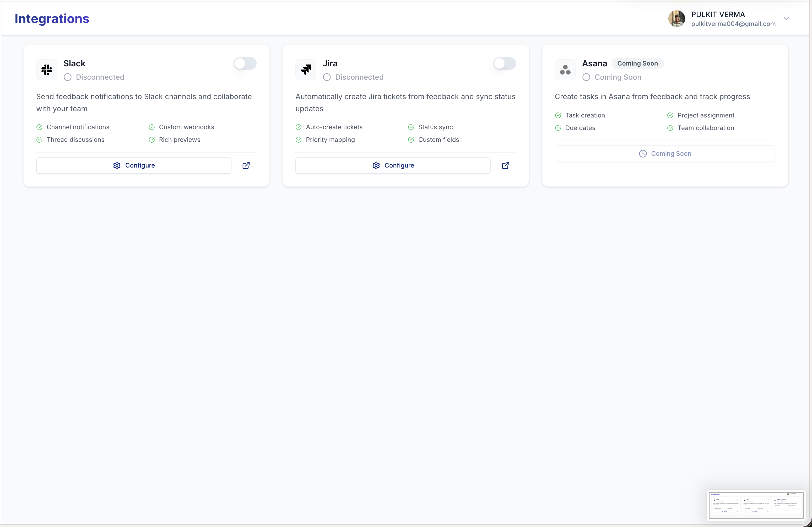Click the Coming Soon status circle under Asana

pyautogui.click(x=586, y=78)
